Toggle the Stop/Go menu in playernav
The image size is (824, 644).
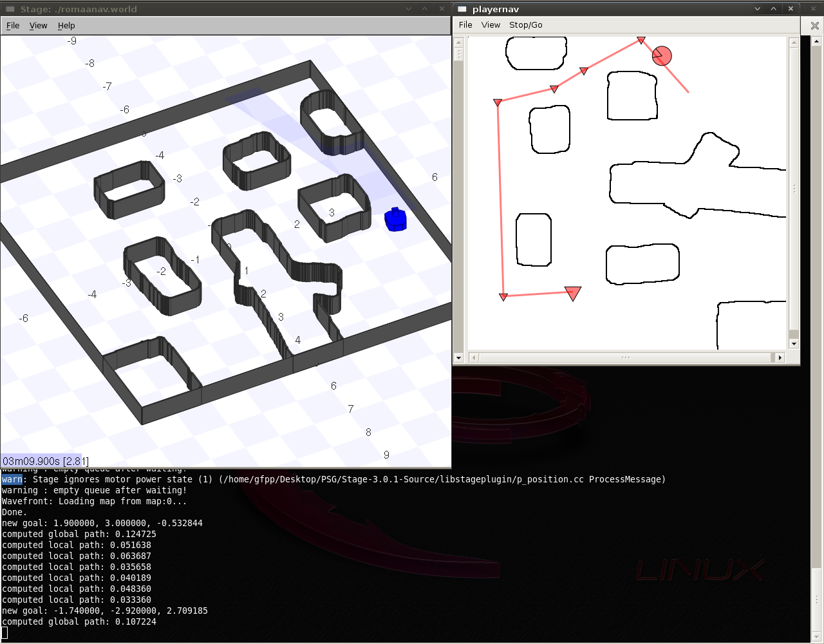pyautogui.click(x=525, y=25)
